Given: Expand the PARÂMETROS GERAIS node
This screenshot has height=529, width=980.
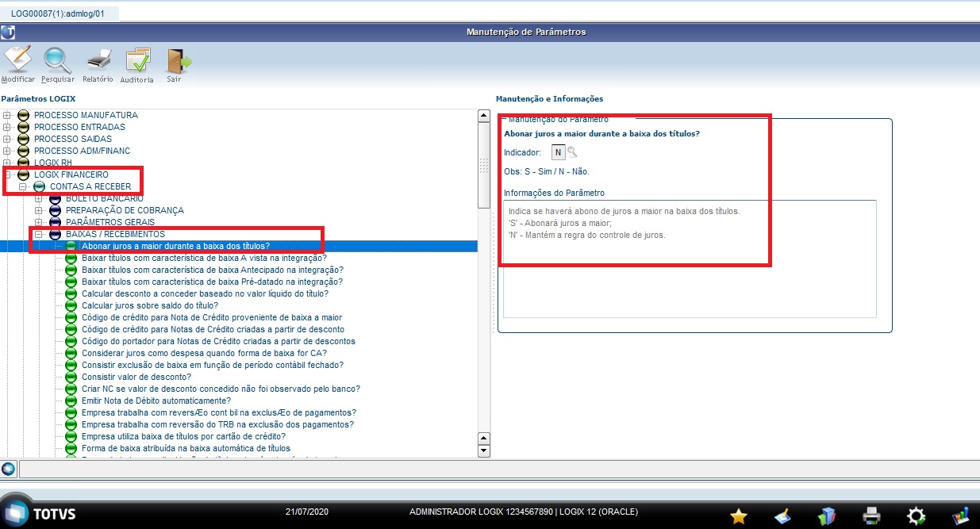Looking at the screenshot, I should pos(39,223).
